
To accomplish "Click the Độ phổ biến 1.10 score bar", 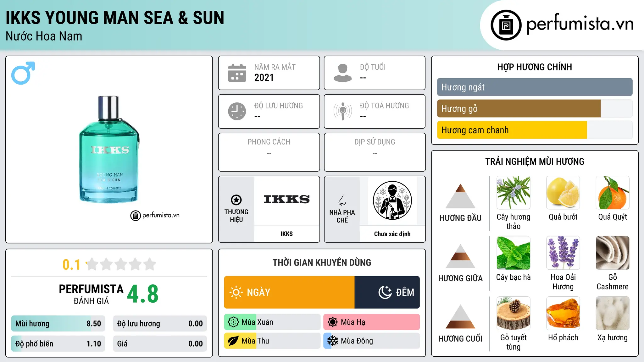I will tap(58, 343).
